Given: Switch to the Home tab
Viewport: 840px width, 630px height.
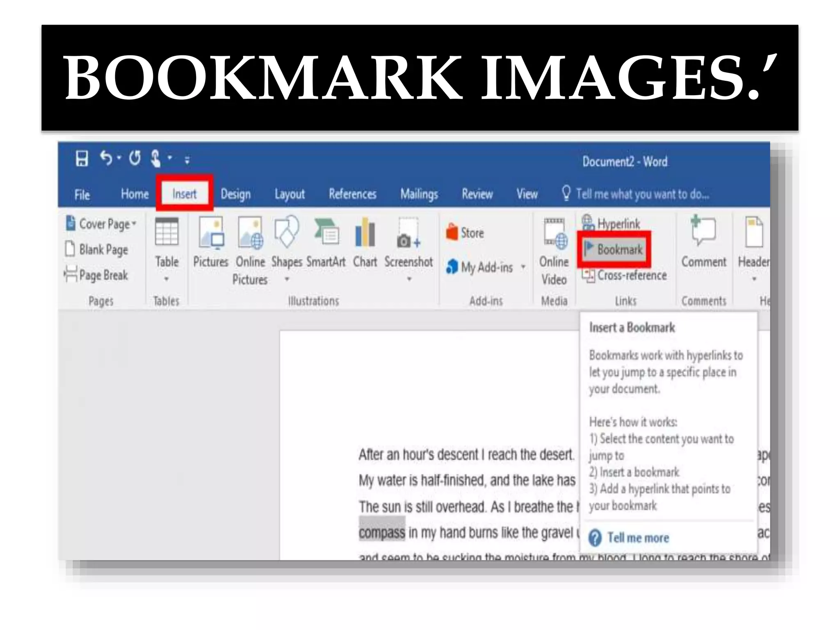Looking at the screenshot, I should [x=135, y=194].
